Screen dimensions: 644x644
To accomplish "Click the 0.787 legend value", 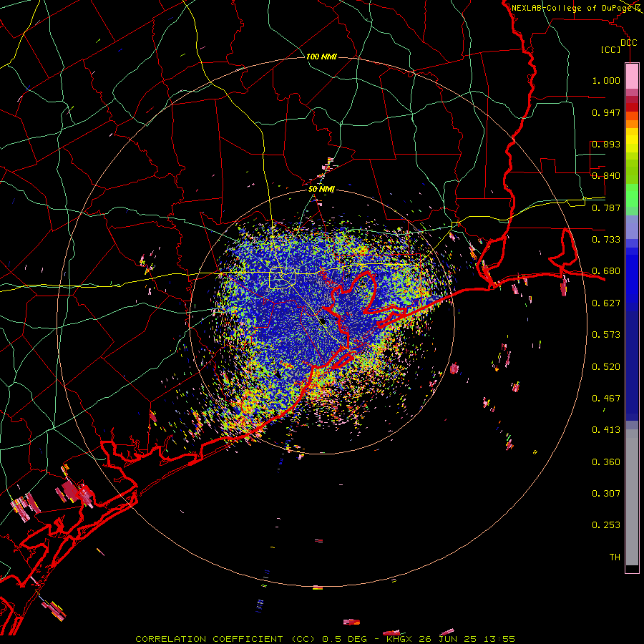I will pyautogui.click(x=606, y=208).
